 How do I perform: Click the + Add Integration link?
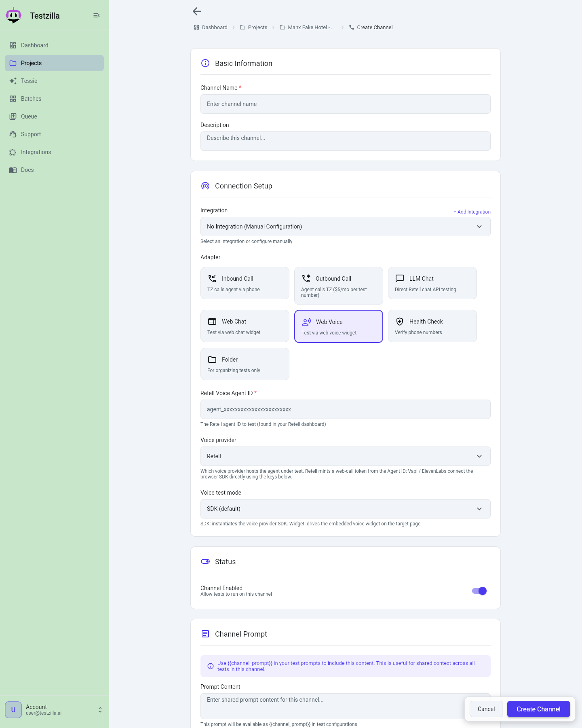(x=472, y=212)
